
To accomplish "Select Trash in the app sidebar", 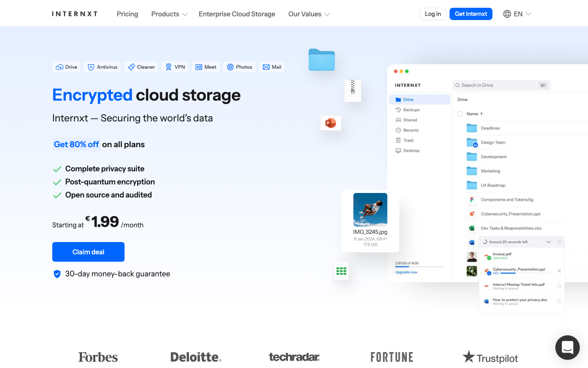I will pyautogui.click(x=405, y=140).
